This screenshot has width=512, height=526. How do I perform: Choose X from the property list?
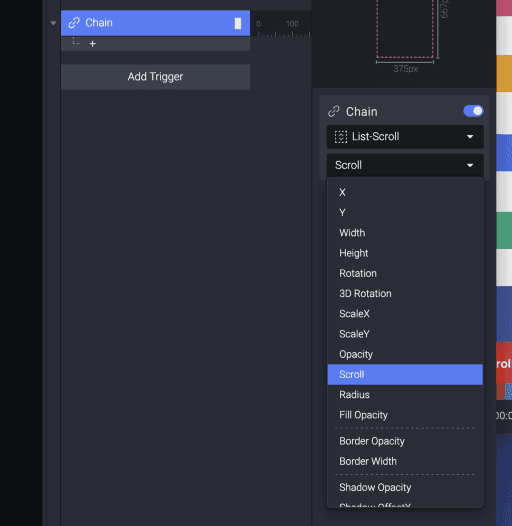[x=405, y=193]
